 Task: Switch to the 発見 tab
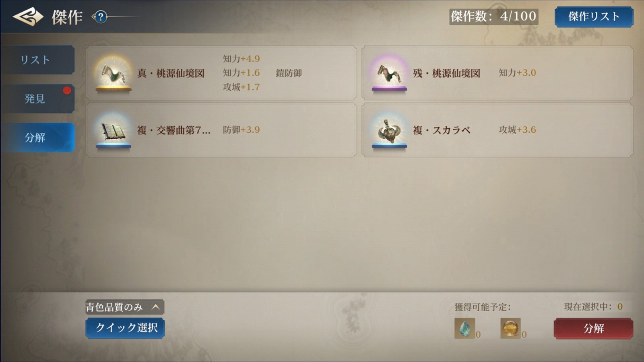pyautogui.click(x=37, y=99)
